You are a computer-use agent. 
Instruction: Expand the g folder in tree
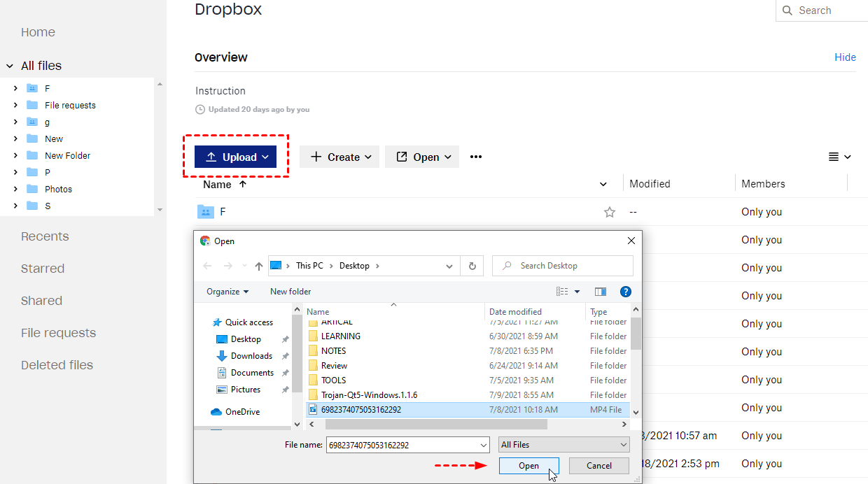tap(15, 122)
